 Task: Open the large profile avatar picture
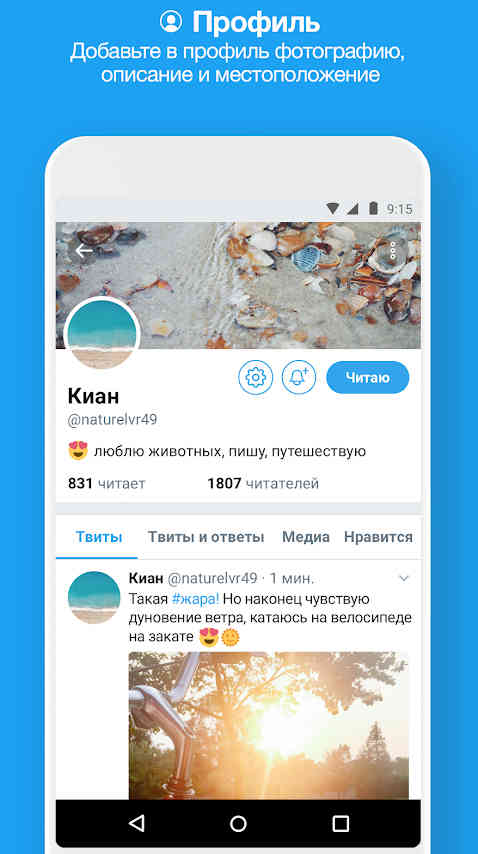tap(102, 334)
